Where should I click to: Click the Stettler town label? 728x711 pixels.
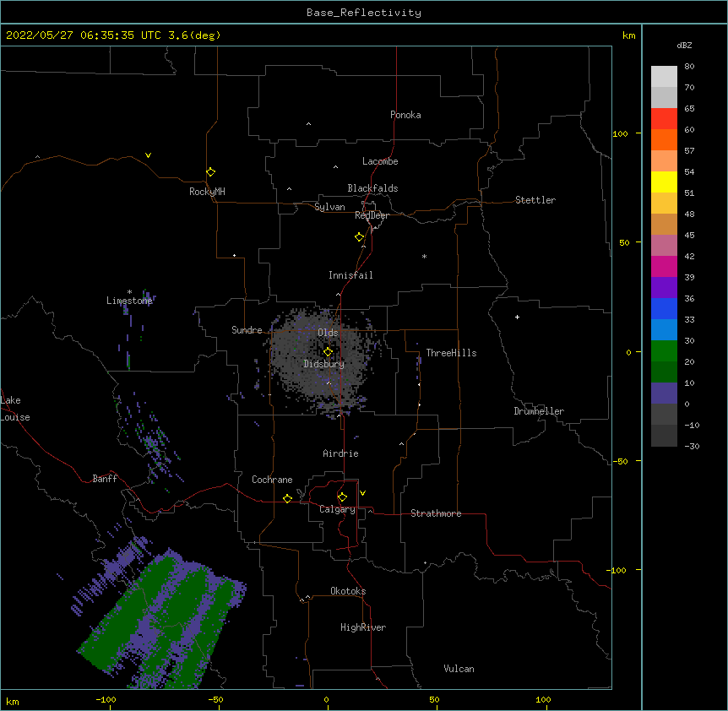tap(535, 200)
